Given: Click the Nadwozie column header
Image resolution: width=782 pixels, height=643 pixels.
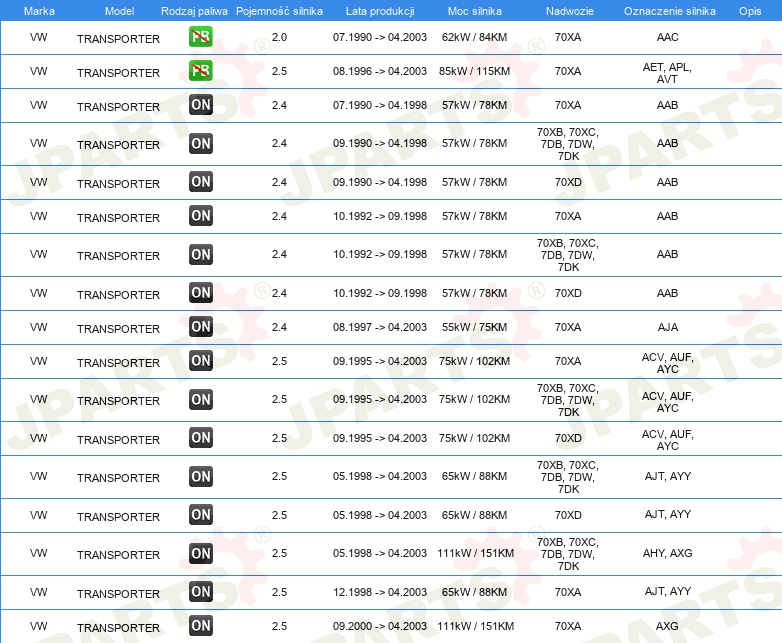Looking at the screenshot, I should pyautogui.click(x=570, y=11).
